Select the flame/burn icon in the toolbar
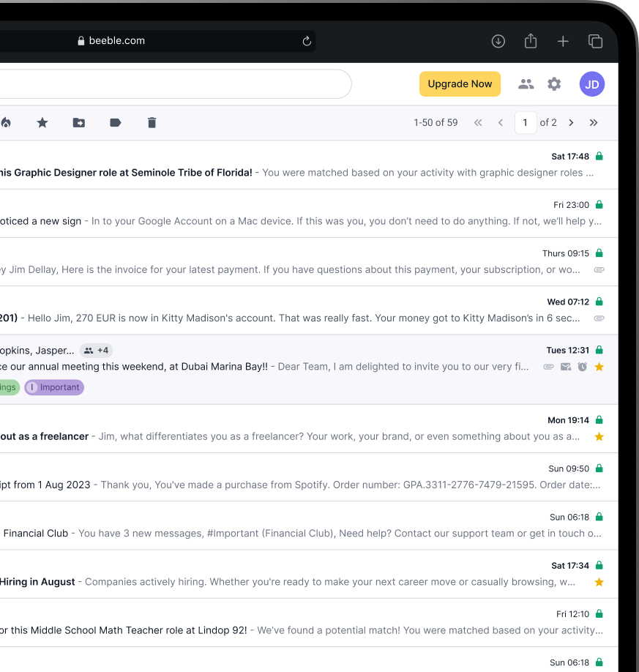 [x=7, y=122]
